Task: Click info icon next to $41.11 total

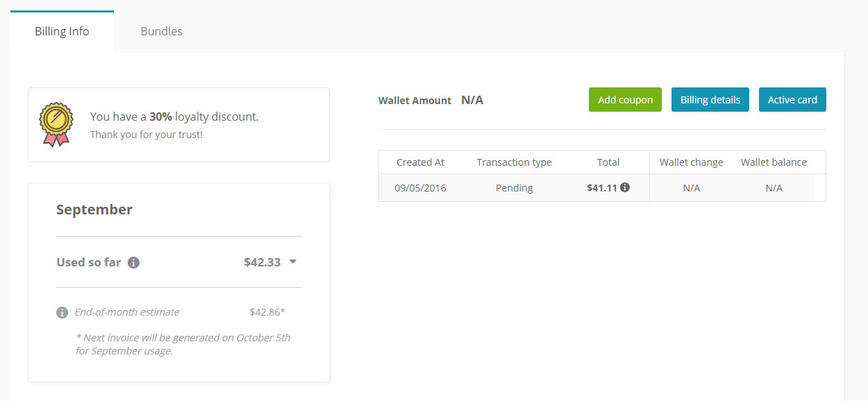Action: 625,187
